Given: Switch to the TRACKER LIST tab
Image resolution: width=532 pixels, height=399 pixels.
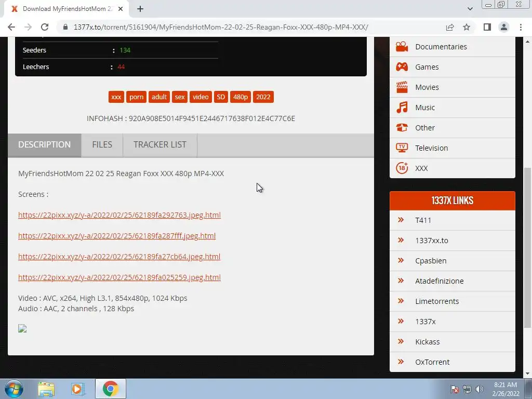Looking at the screenshot, I should (160, 145).
